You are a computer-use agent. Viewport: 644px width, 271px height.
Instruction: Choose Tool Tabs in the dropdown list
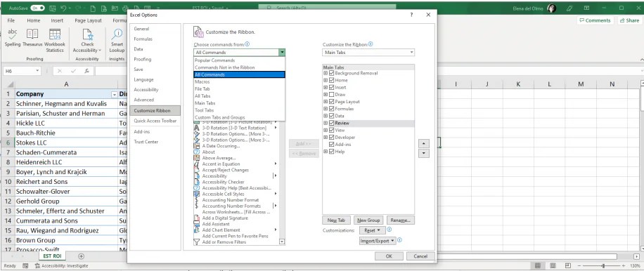tap(239, 110)
